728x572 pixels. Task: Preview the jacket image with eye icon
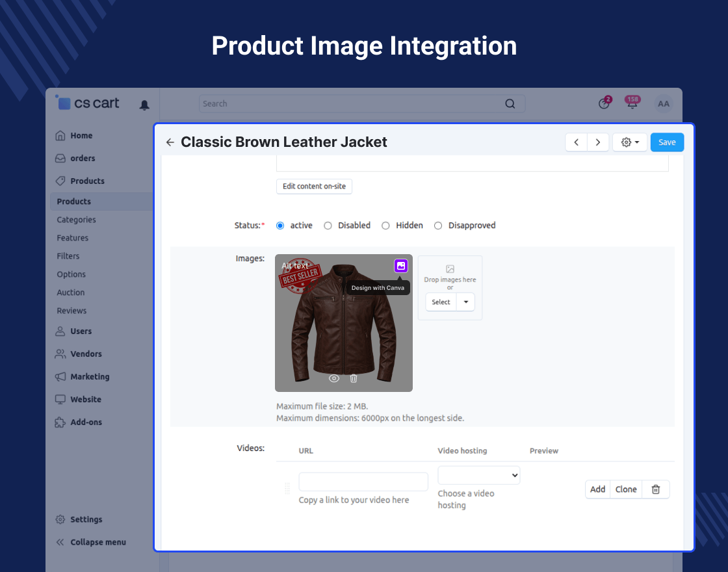coord(334,378)
